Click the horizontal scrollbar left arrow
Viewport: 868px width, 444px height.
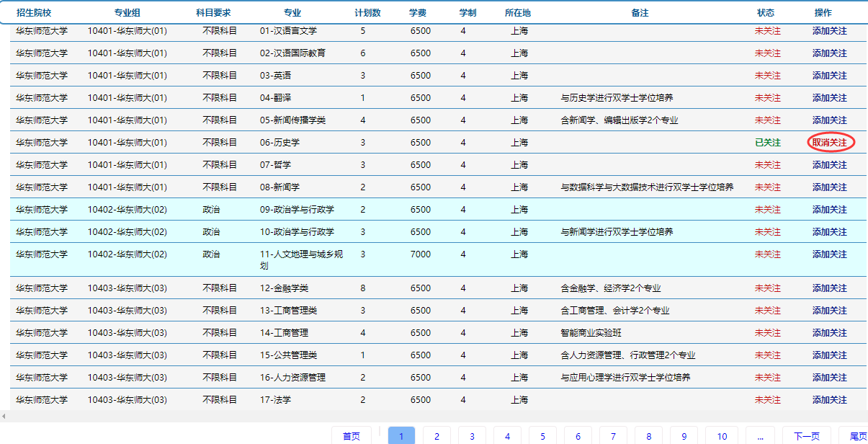(x=4, y=416)
